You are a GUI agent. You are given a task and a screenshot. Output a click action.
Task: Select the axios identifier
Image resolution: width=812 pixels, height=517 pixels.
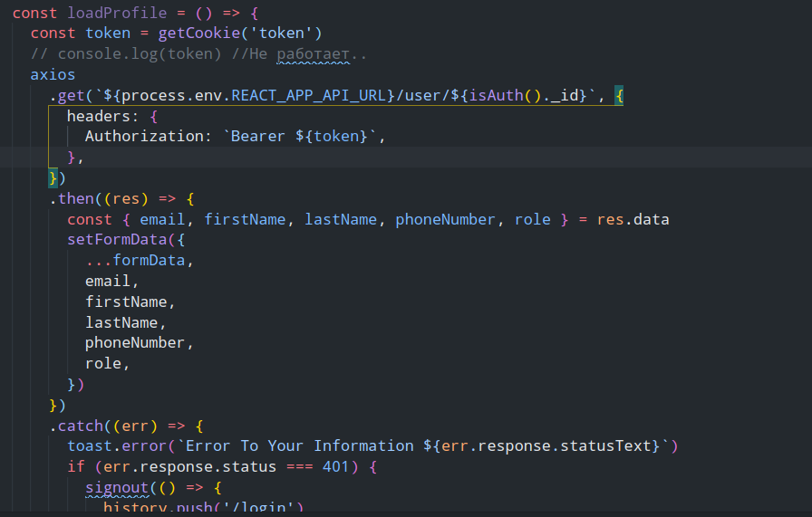pyautogui.click(x=53, y=74)
